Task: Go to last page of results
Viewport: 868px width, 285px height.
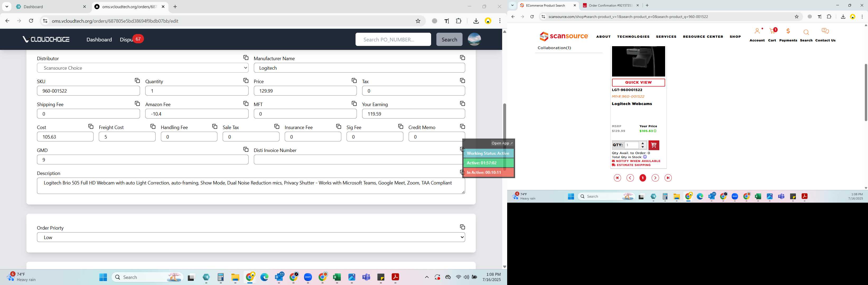Action: tap(668, 178)
